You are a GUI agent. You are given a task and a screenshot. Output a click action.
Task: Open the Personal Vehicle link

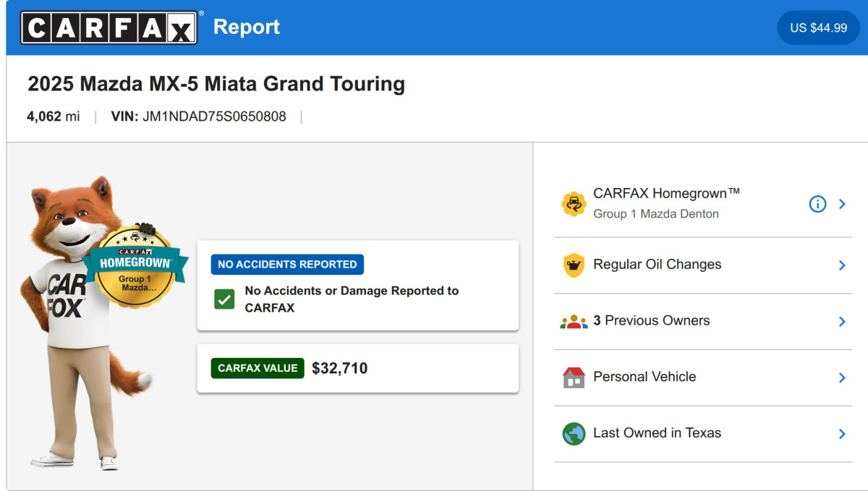point(644,377)
